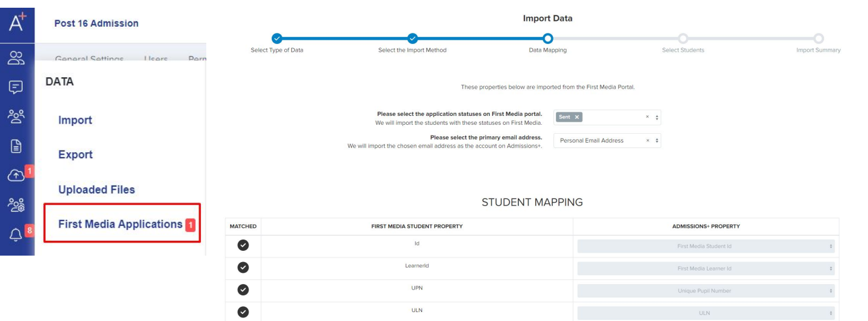Open the ULN Admissions+ property dropdown
868x321 pixels.
706,313
